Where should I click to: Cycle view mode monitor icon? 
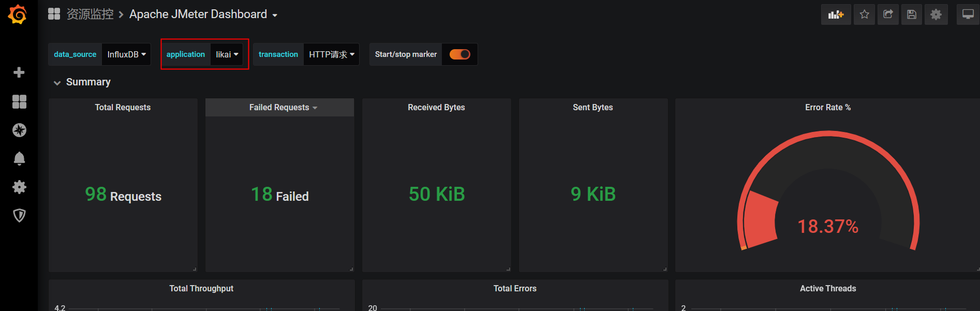(x=968, y=14)
